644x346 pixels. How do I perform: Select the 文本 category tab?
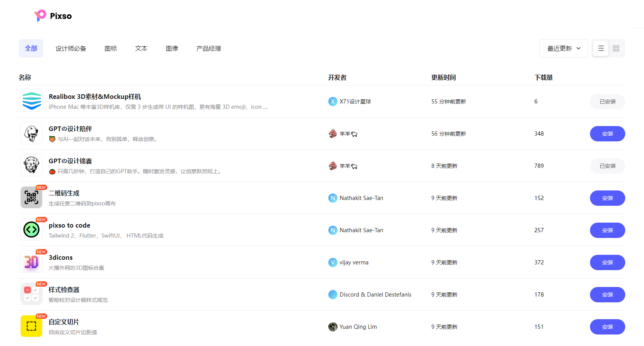click(141, 49)
